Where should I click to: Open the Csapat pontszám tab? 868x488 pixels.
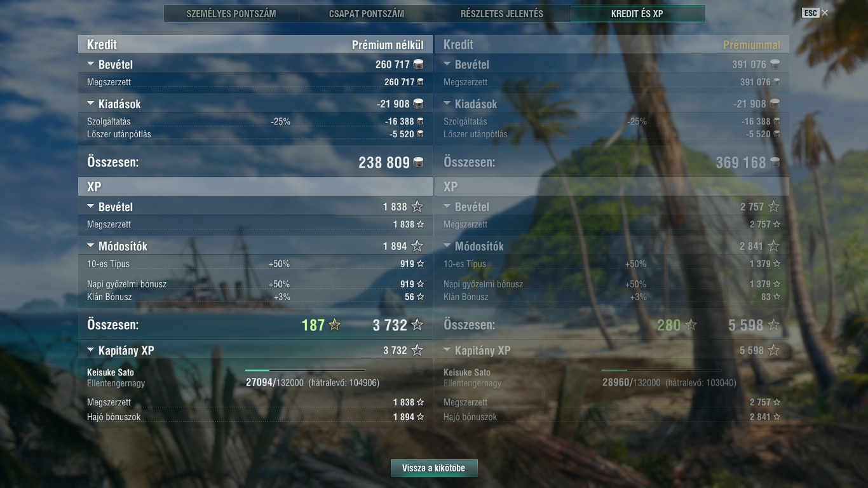click(x=367, y=13)
